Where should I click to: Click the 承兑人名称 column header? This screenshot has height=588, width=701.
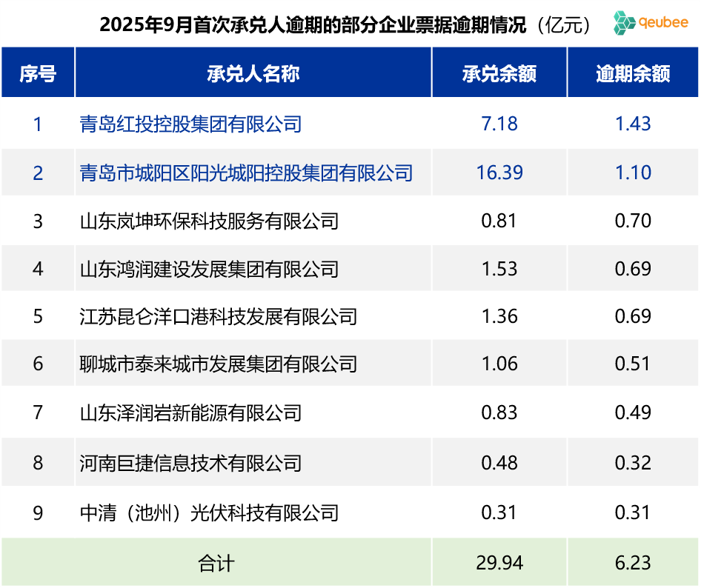pyautogui.click(x=253, y=73)
